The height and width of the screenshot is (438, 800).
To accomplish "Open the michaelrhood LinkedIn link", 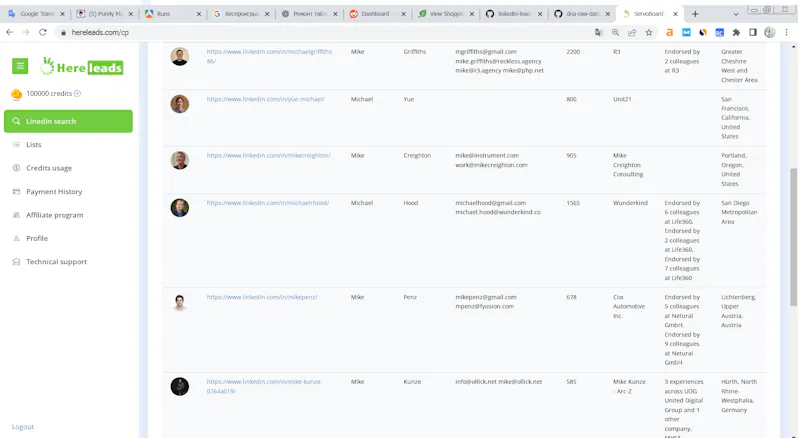I will (268, 203).
